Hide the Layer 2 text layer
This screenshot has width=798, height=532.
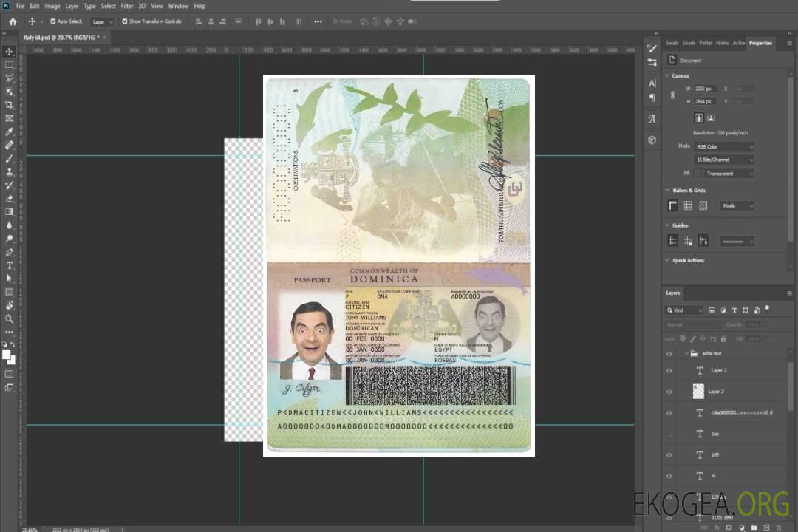(x=669, y=371)
